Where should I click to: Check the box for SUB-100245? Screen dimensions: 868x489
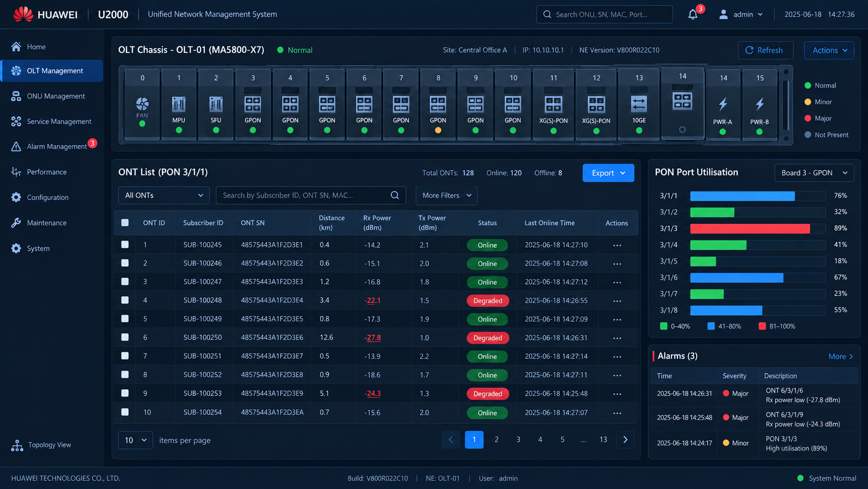(125, 244)
